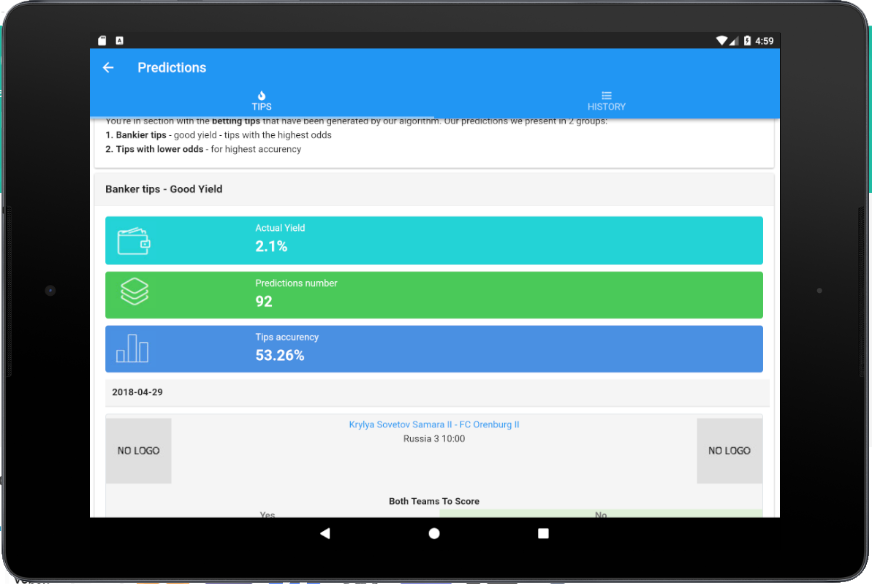This screenshot has height=588, width=872.
Task: Open the Krylya Sovetov Samara II - FC Orenburg II match link
Action: tap(433, 424)
